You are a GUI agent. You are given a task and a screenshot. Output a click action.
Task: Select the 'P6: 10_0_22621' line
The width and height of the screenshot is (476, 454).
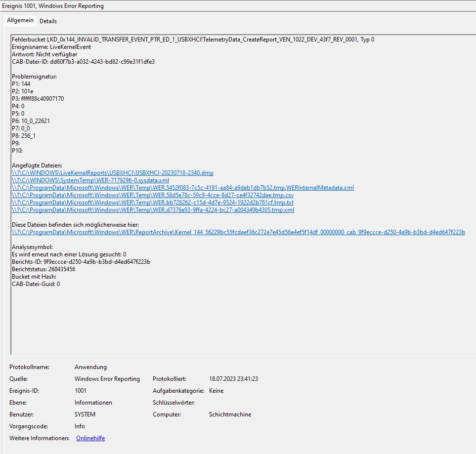pos(31,121)
